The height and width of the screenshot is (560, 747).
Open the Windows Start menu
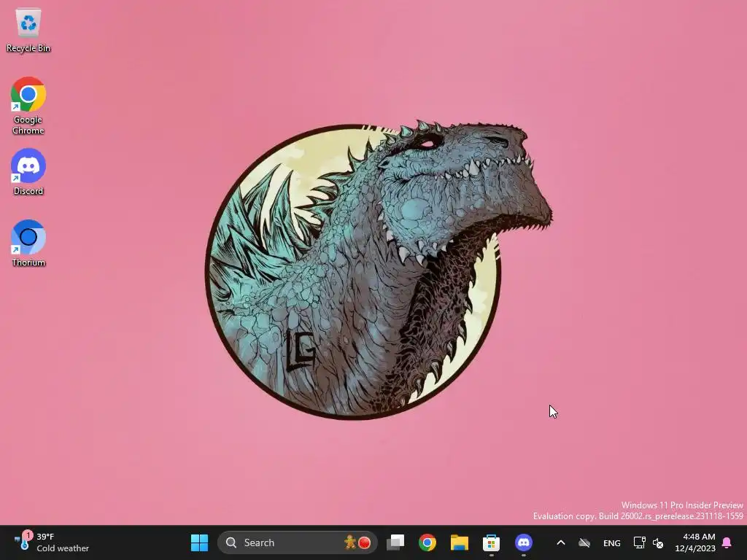coord(199,542)
